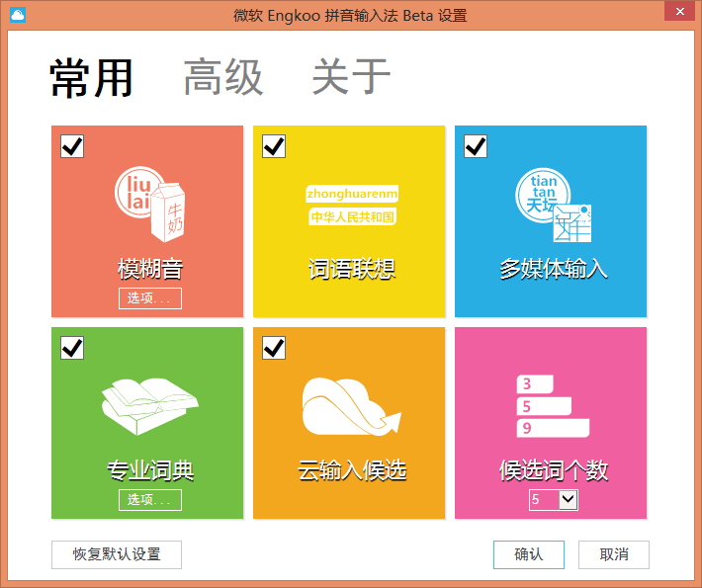Toggle the 词语联想 checkbox
702x588 pixels.
point(274,146)
